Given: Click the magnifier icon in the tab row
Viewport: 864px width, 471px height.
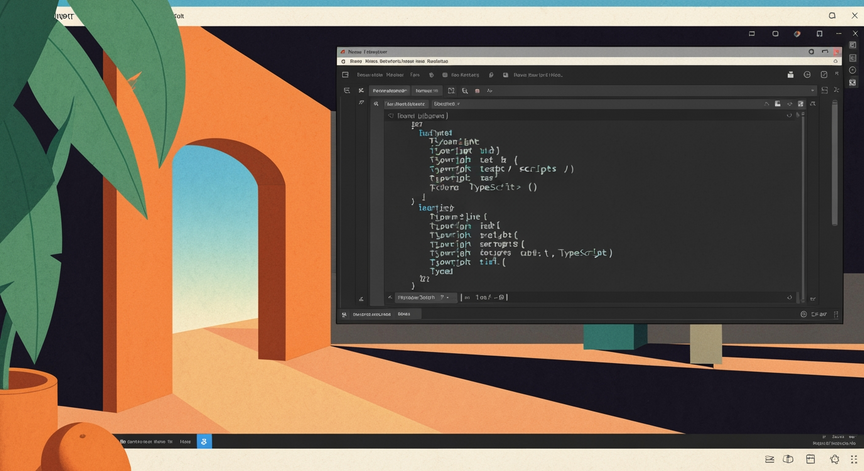Looking at the screenshot, I should click(465, 90).
